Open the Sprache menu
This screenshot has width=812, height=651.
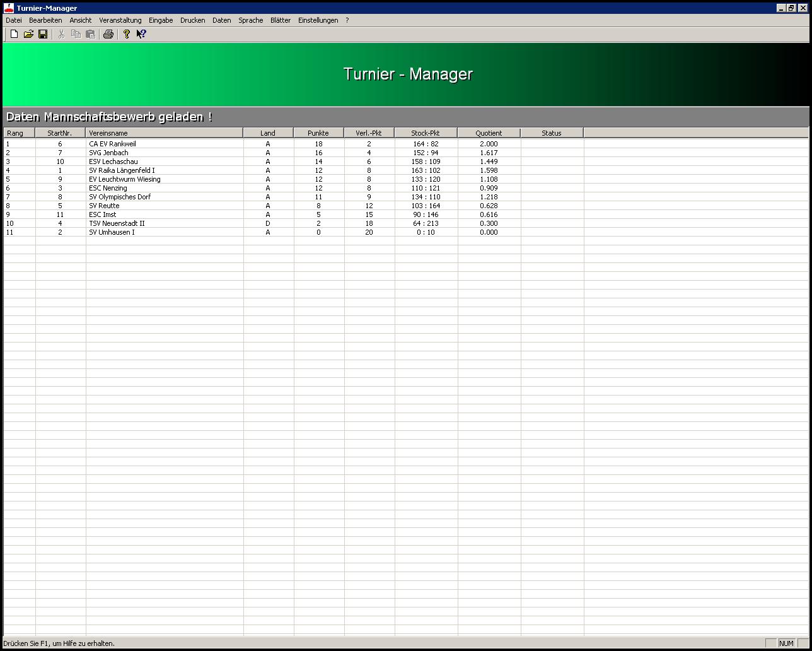coord(251,20)
